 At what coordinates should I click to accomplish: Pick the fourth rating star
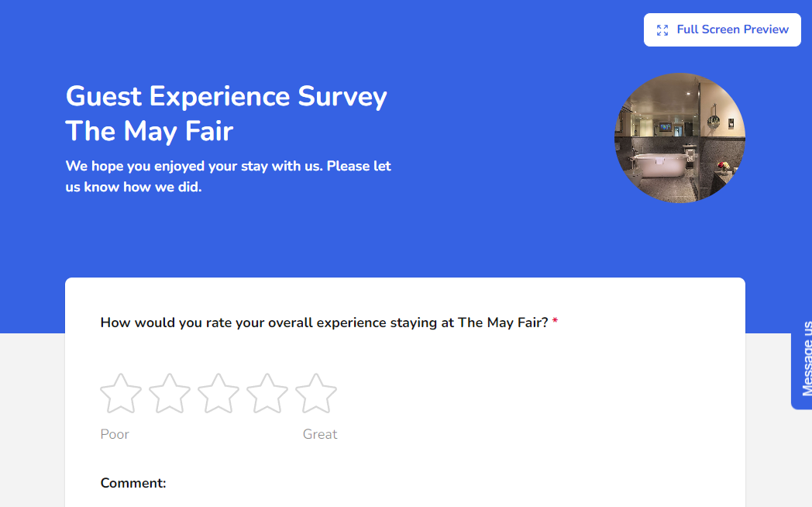[267, 394]
